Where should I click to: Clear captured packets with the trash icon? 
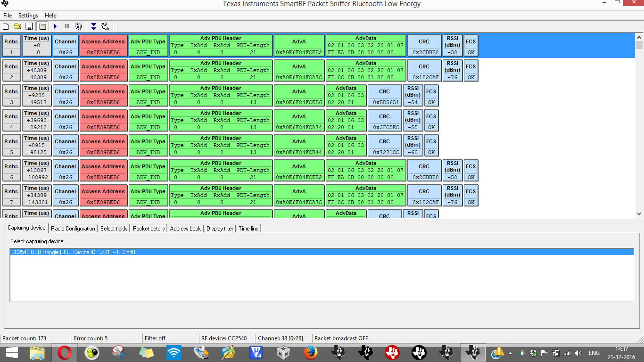click(x=79, y=26)
